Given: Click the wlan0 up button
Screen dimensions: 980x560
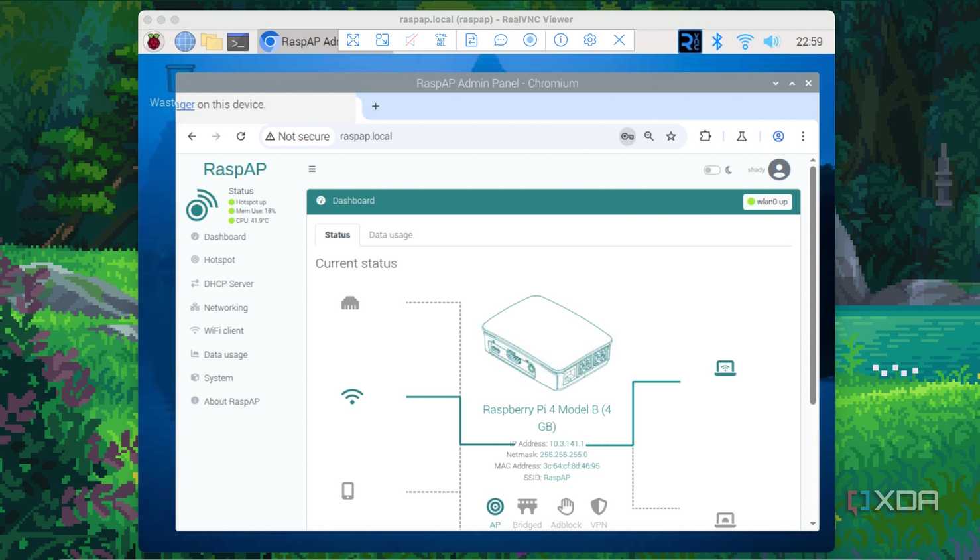Looking at the screenshot, I should point(768,202).
